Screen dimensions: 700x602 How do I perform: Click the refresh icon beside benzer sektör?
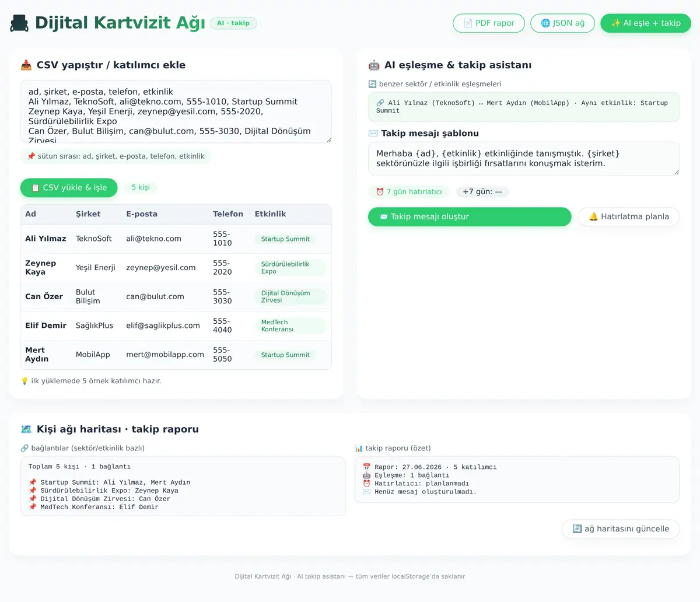[372, 84]
